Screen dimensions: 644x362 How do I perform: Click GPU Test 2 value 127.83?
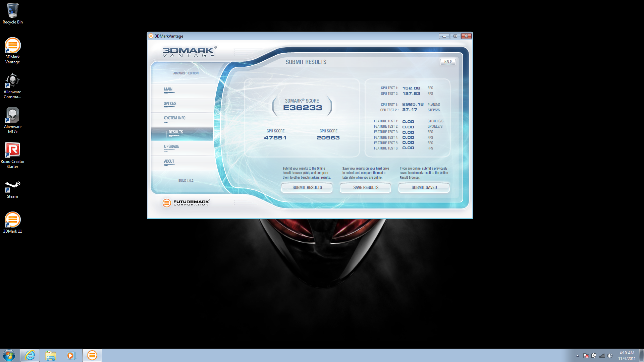click(411, 94)
